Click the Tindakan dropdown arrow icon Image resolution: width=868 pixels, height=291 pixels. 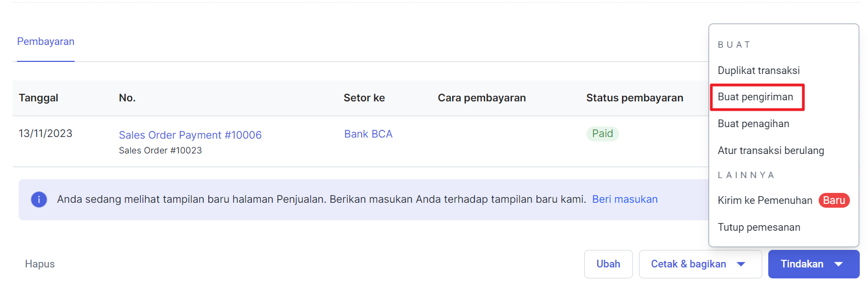[838, 264]
